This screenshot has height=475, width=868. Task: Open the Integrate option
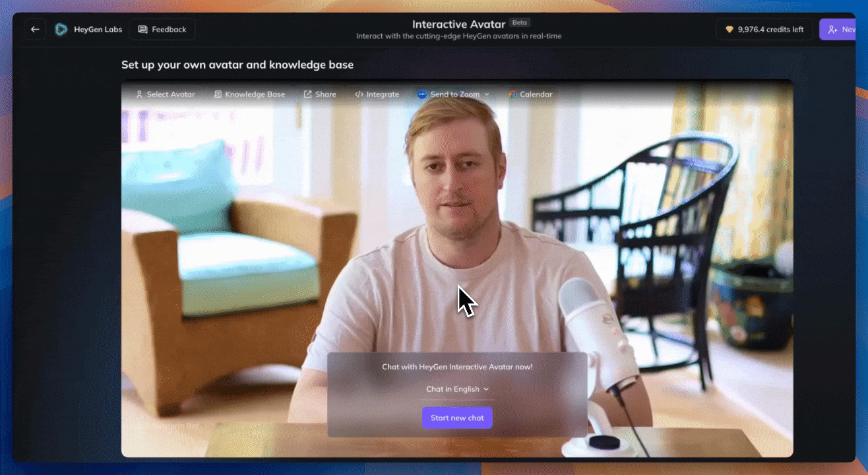pyautogui.click(x=377, y=94)
